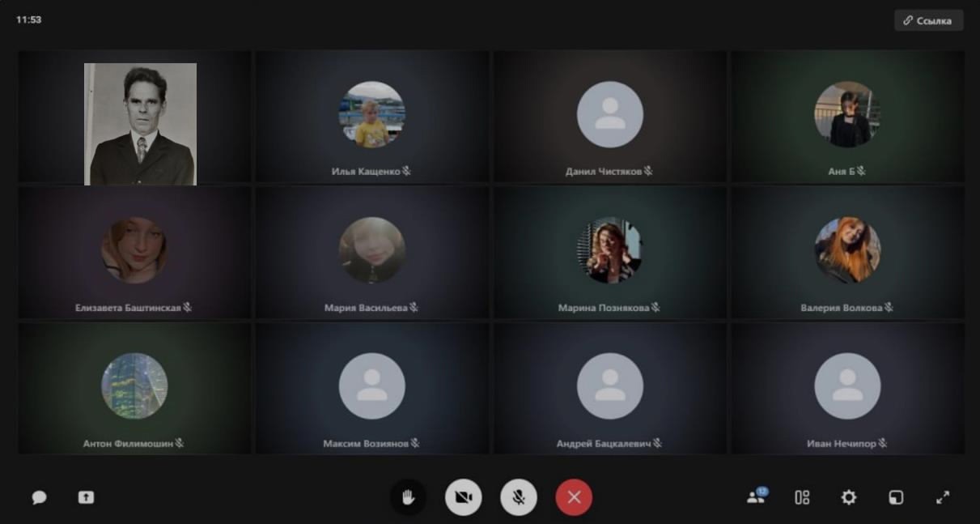Start screen sharing with upload icon
Image resolution: width=980 pixels, height=524 pixels.
tap(86, 497)
